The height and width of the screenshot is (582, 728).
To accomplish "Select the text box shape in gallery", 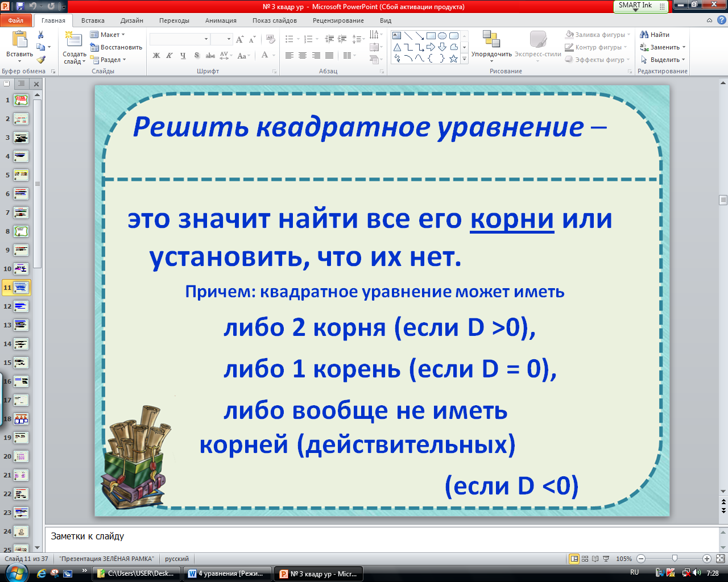I will tap(397, 35).
